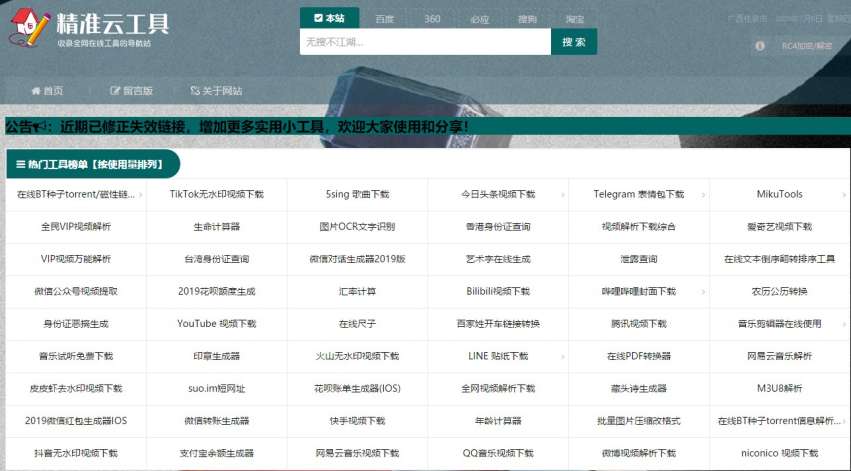851x471 pixels.
Task: Open 2019微信红包生成器IOS tool
Action: click(x=76, y=421)
